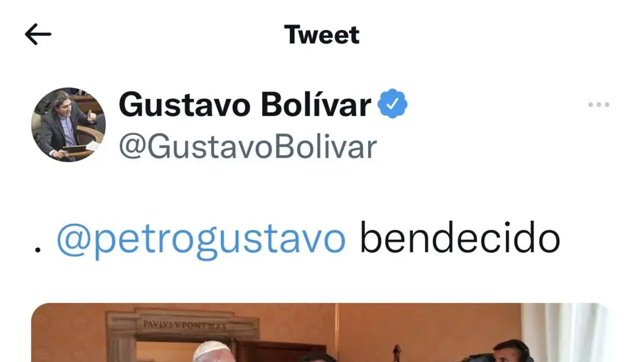Open the three-dot more options menu

(x=598, y=105)
